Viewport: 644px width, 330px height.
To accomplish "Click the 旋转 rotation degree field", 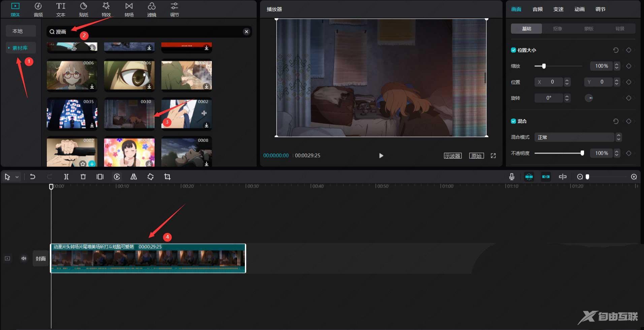I will tap(549, 98).
